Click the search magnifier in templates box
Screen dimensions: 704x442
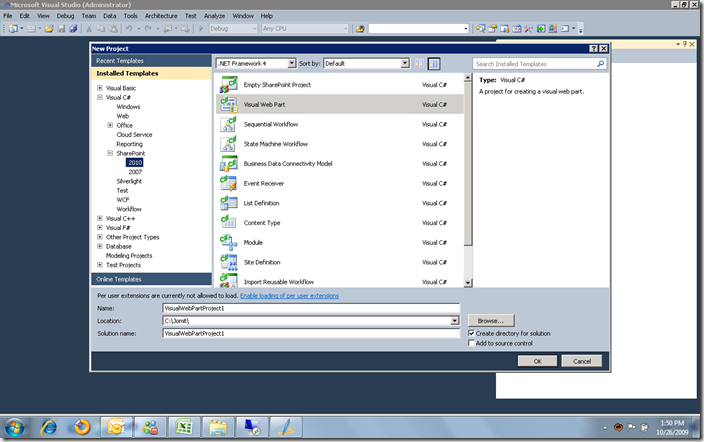(600, 64)
